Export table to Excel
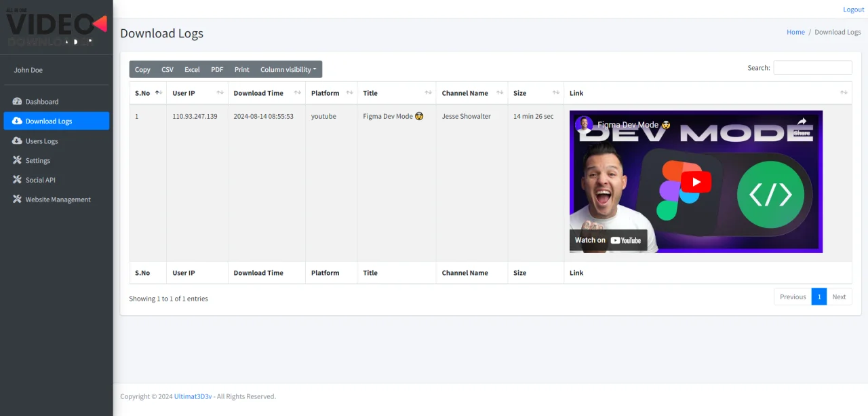The height and width of the screenshot is (416, 868). coord(192,69)
